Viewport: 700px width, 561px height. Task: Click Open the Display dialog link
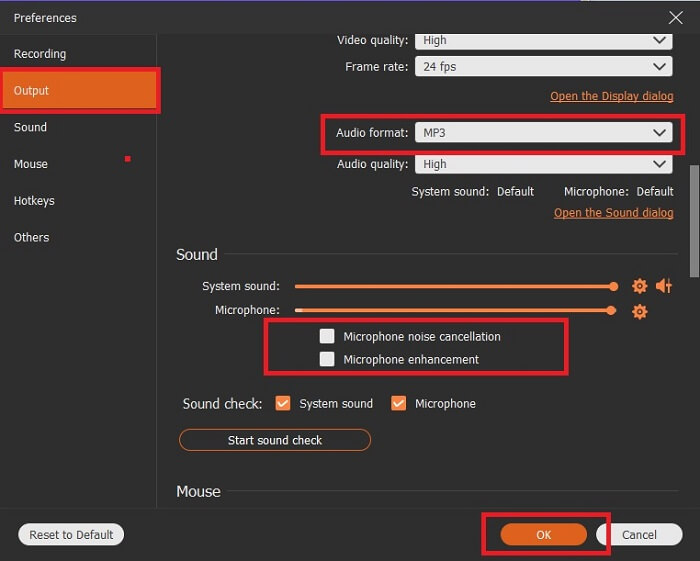(x=611, y=97)
